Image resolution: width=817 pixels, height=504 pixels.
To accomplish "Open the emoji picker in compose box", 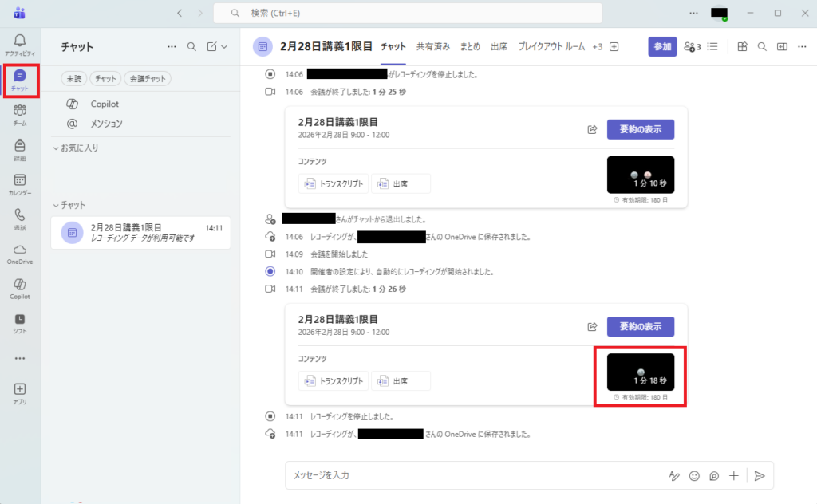I will [x=694, y=475].
